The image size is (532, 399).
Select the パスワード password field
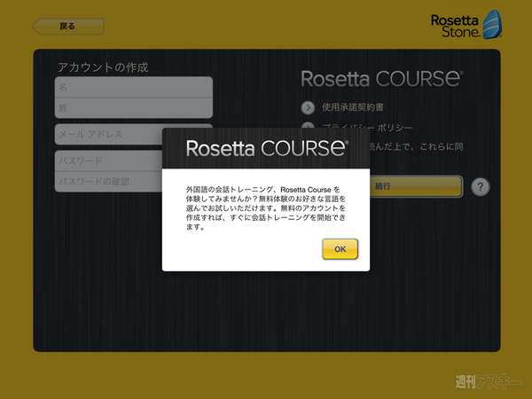click(x=108, y=160)
